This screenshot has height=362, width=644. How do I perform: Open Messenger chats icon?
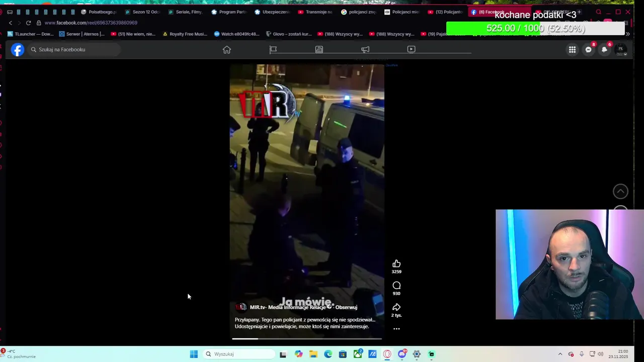point(588,49)
